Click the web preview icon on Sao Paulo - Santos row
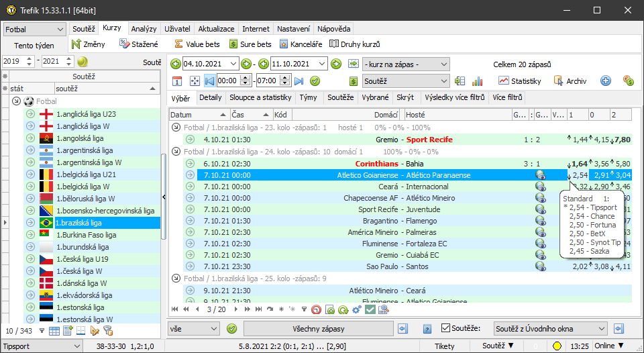 [541, 266]
